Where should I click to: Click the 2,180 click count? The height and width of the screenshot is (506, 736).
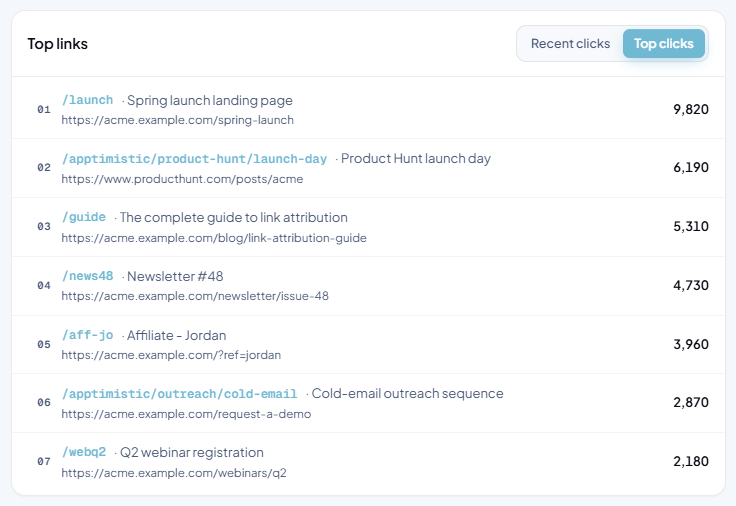[x=691, y=461]
